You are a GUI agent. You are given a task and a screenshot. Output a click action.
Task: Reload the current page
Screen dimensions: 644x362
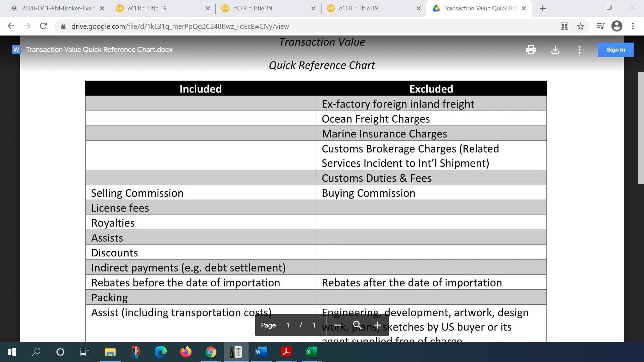(43, 26)
